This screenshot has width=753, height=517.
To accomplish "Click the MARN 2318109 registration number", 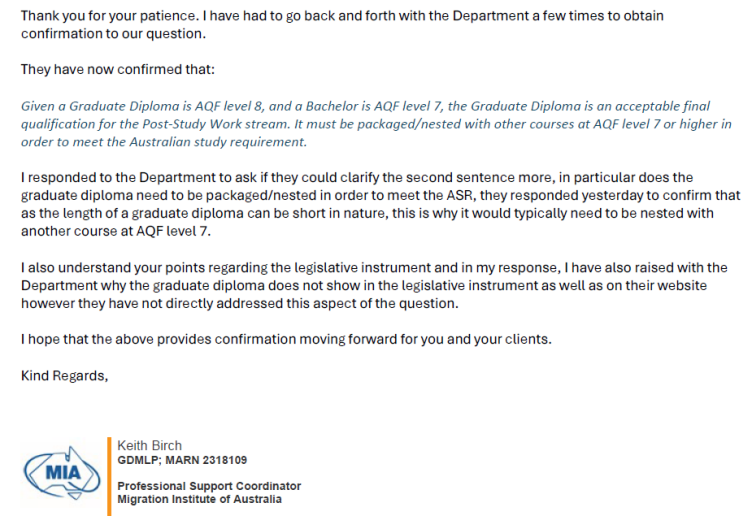I will [206, 460].
